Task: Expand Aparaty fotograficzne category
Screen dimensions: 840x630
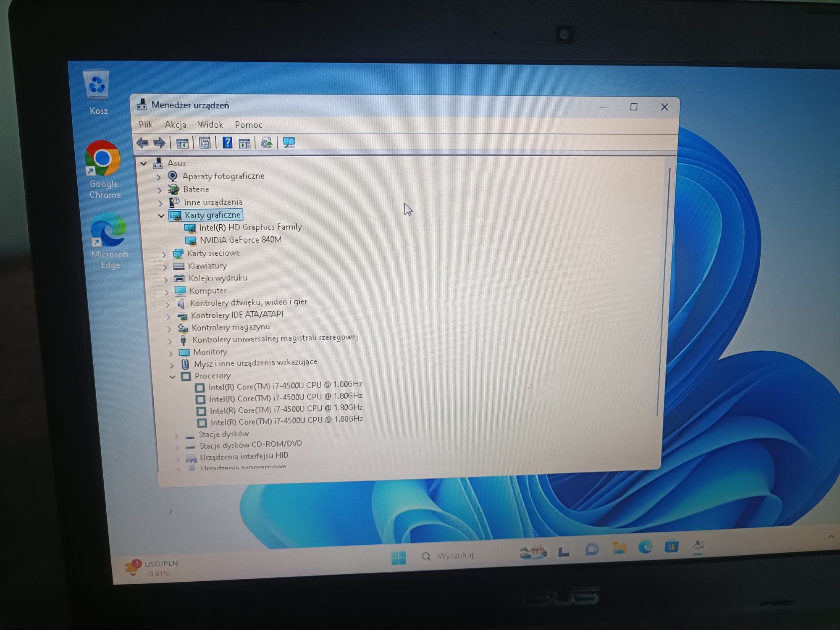Action: [159, 177]
